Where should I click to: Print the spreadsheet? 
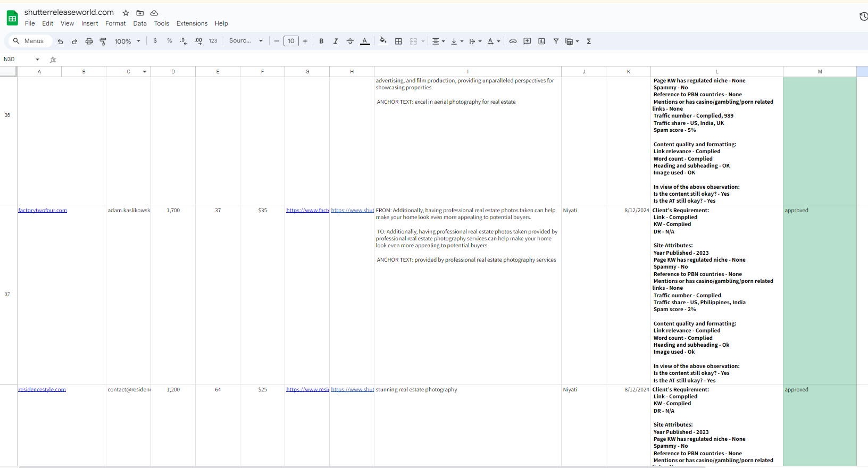tap(89, 41)
